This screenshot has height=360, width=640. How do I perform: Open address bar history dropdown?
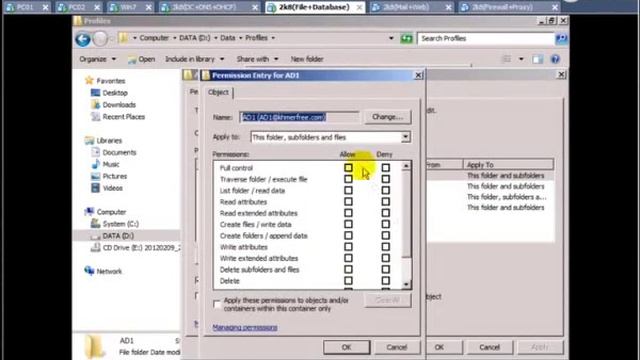pyautogui.click(x=391, y=38)
